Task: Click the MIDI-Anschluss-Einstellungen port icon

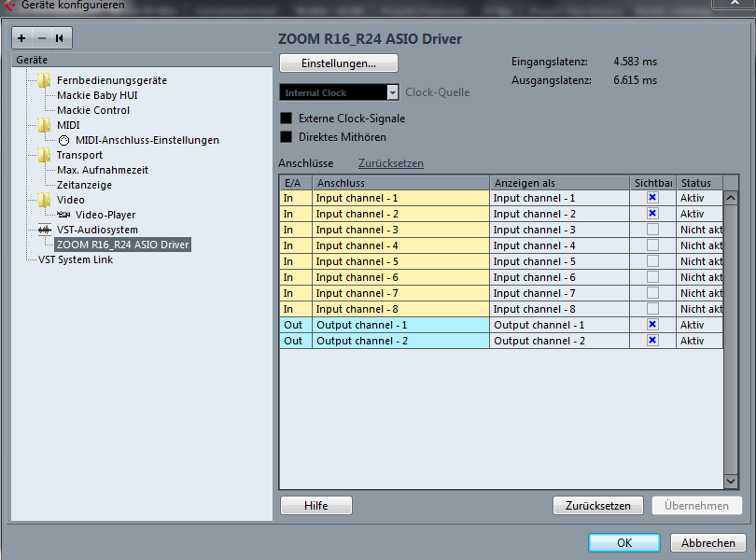Action: click(63, 140)
